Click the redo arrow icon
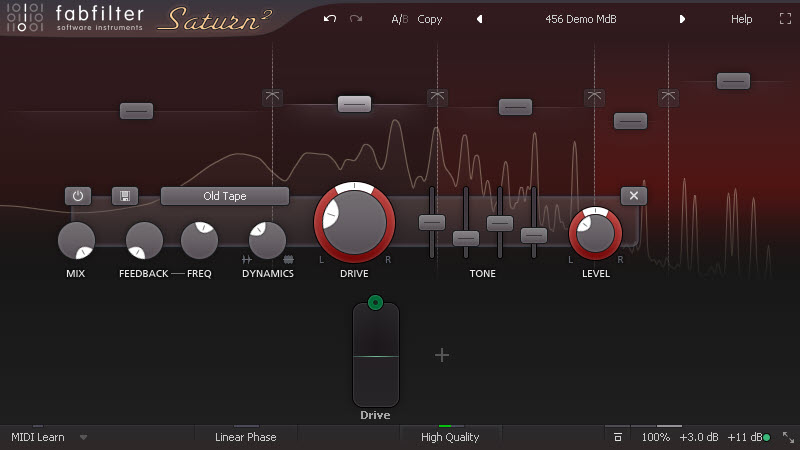This screenshot has height=450, width=800. pos(356,19)
